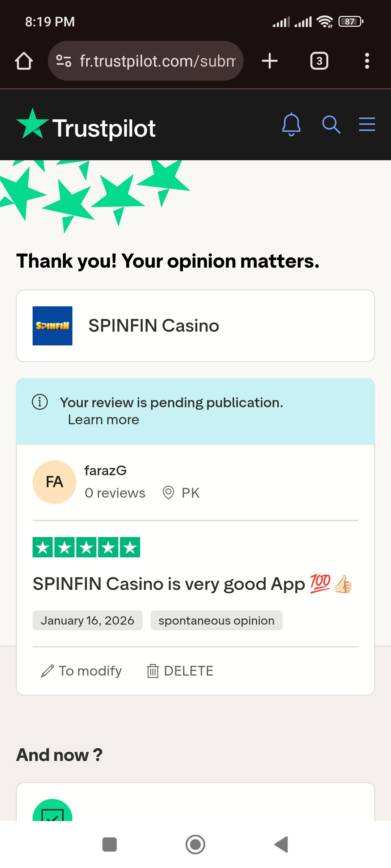
Task: Open farazG user profile name
Action: click(105, 471)
